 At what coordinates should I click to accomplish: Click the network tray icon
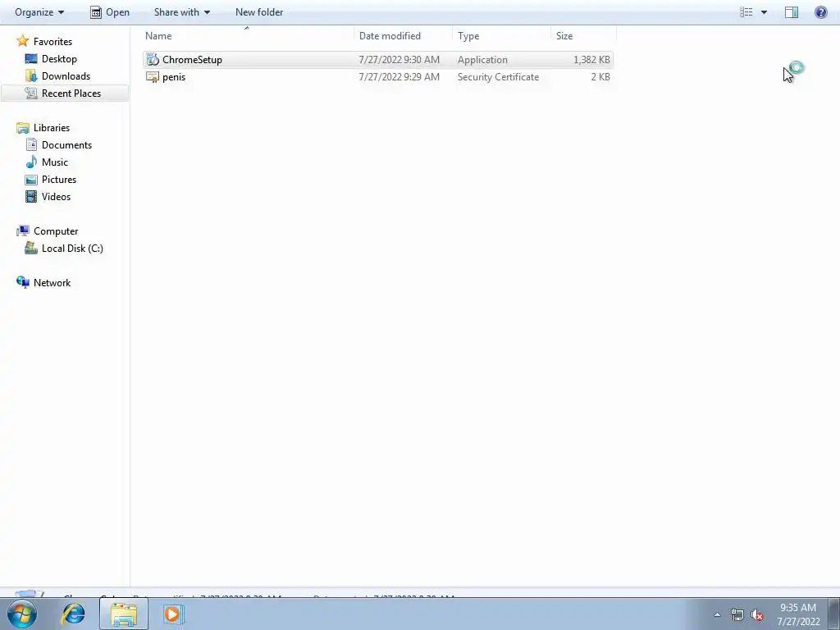click(737, 614)
